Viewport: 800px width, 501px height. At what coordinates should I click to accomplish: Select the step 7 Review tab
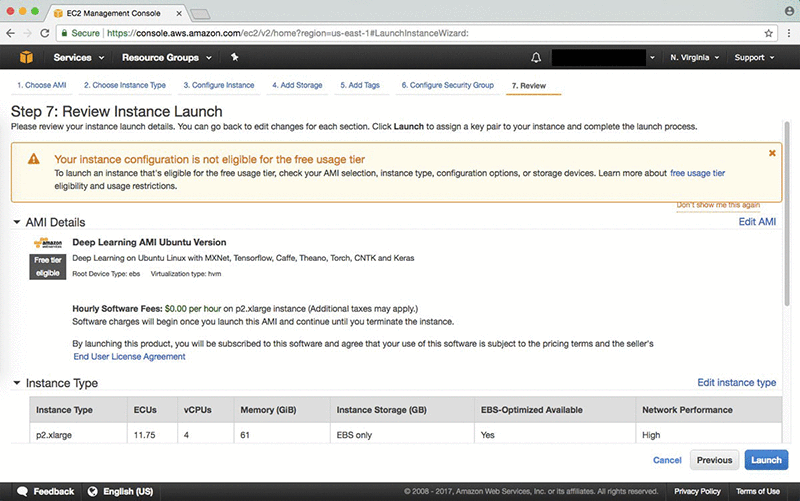point(529,86)
